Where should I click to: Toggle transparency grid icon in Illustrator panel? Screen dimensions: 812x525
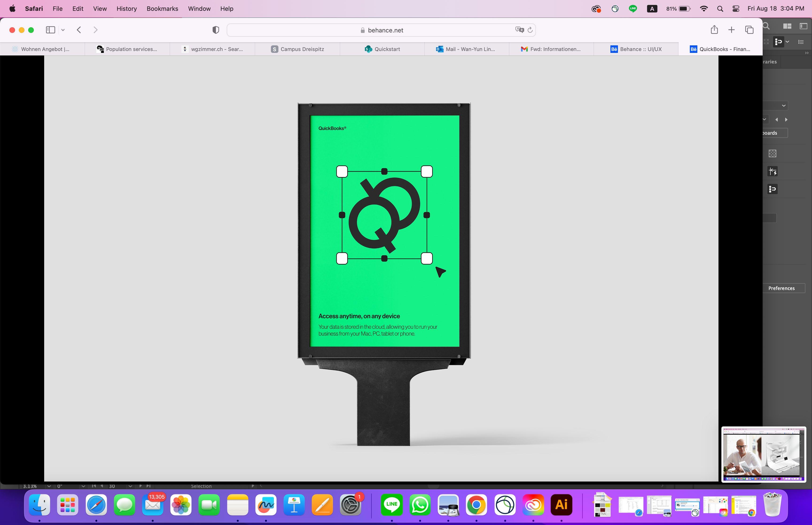(x=773, y=153)
